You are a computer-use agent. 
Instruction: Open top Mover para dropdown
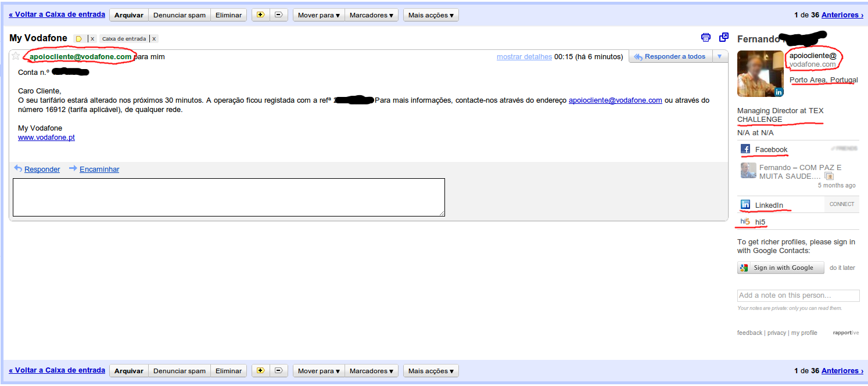tap(319, 15)
